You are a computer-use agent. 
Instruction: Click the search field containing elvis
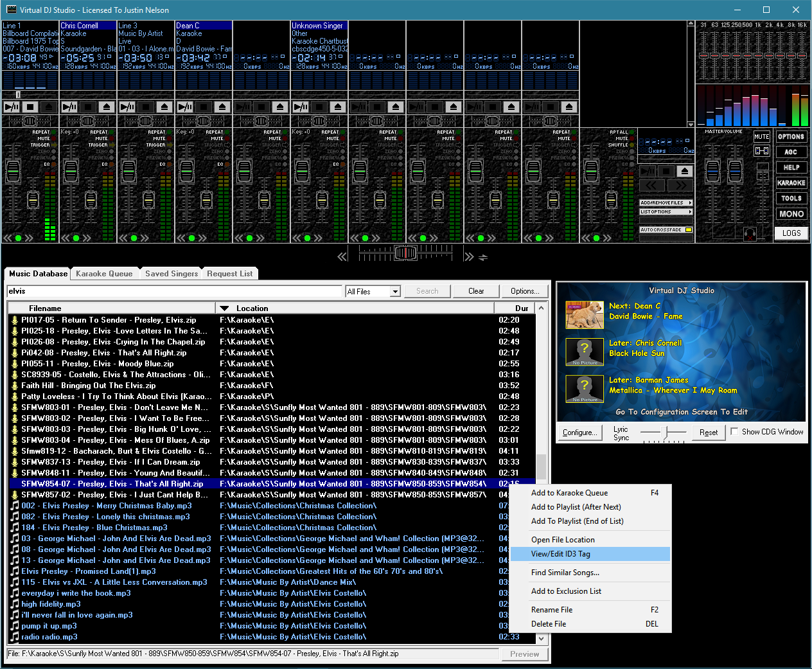[x=175, y=291]
